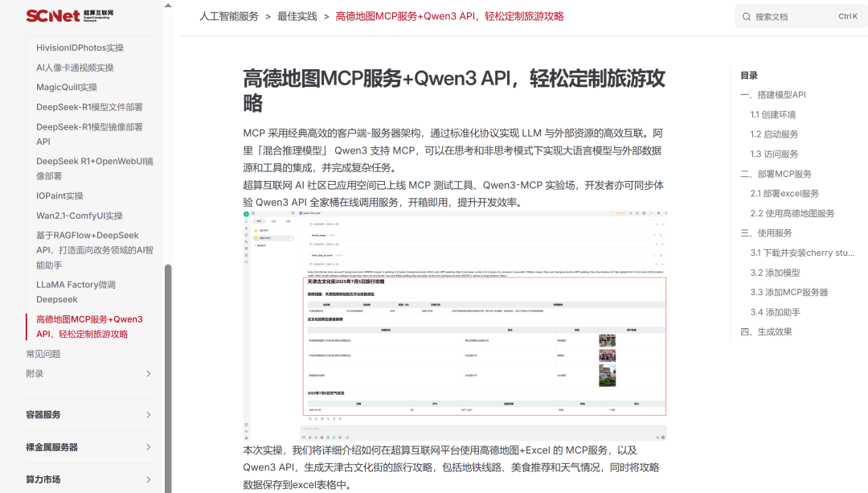The image size is (868, 493).
Task: Expand the 容器服务 section
Action: point(89,415)
